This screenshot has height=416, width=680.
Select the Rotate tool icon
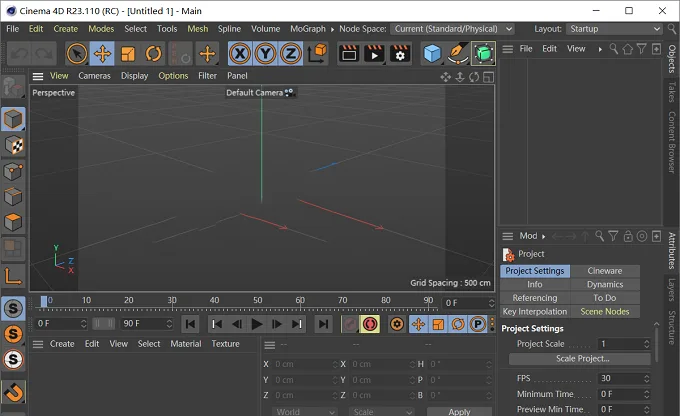[153, 54]
